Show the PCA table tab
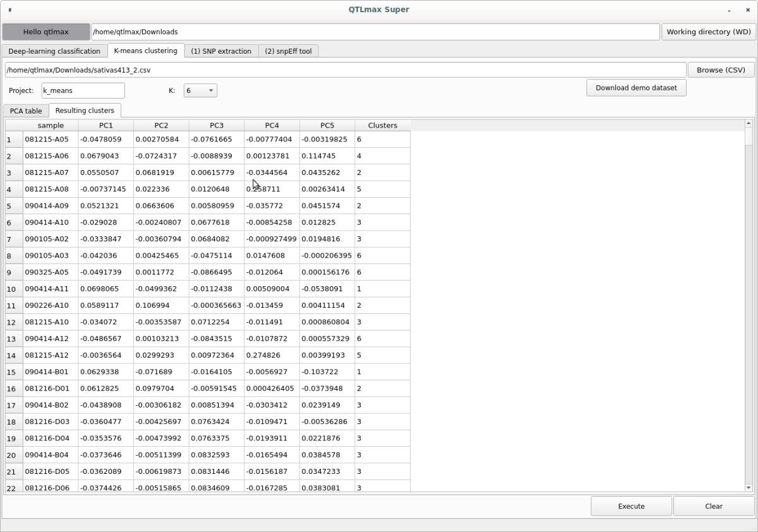Image resolution: width=758 pixels, height=532 pixels. (x=26, y=111)
